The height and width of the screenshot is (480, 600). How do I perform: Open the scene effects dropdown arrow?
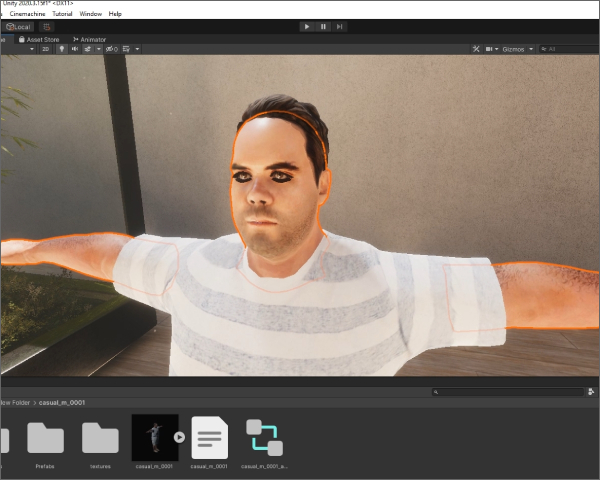pos(99,49)
